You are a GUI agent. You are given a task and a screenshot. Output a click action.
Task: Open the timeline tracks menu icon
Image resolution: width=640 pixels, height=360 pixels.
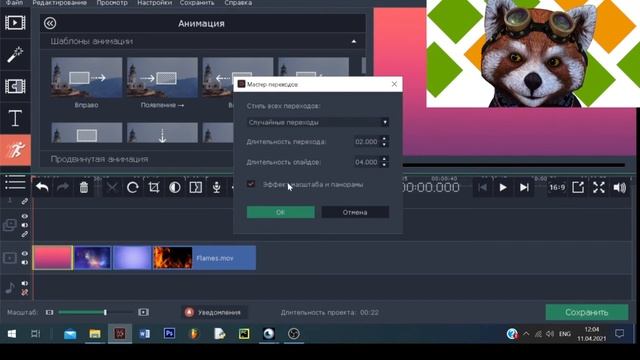tap(15, 182)
